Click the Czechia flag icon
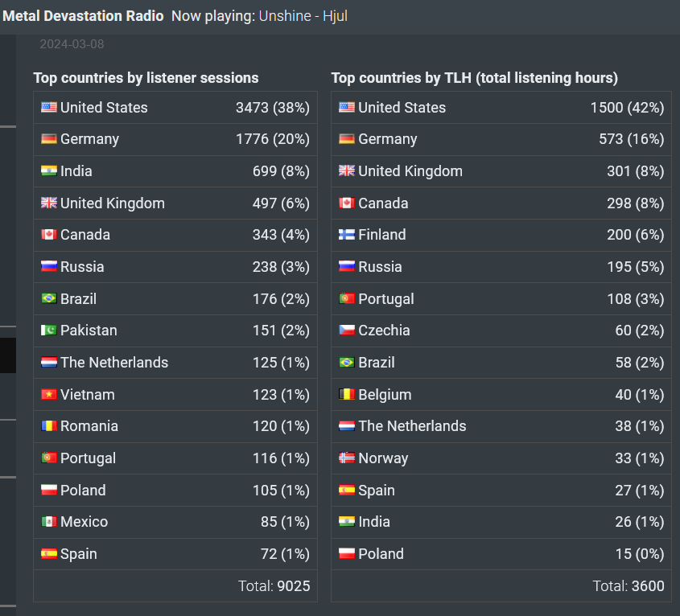 click(347, 331)
